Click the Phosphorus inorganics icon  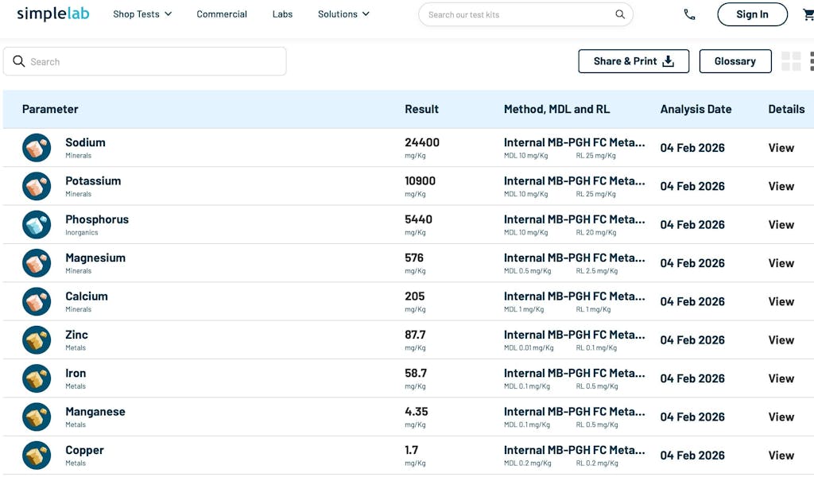37,225
